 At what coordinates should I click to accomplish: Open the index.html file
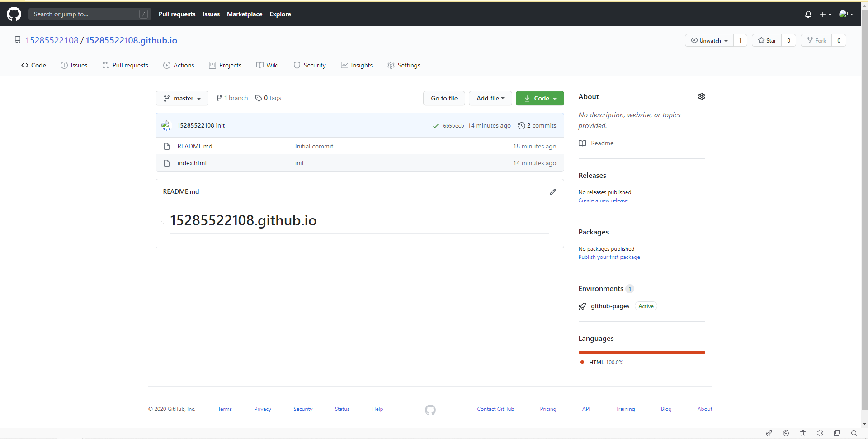pos(192,163)
